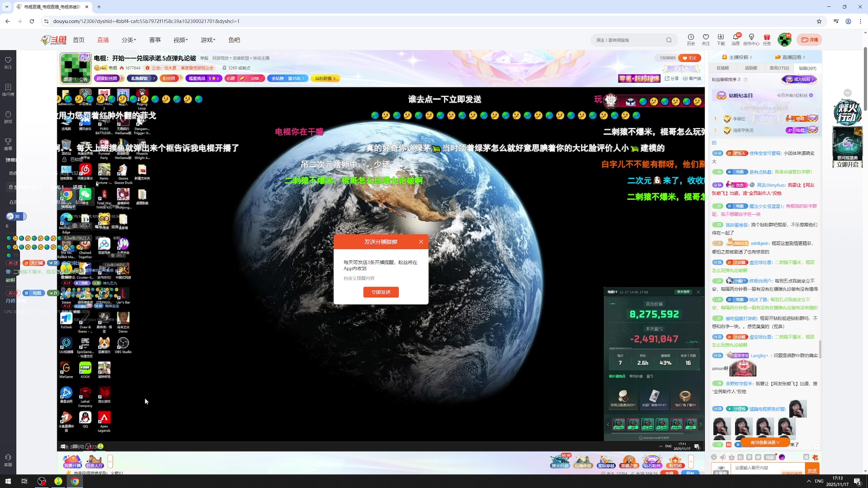Click 有59条新消息 new messages button
Viewport: 868px width, 488px height.
coord(765,442)
